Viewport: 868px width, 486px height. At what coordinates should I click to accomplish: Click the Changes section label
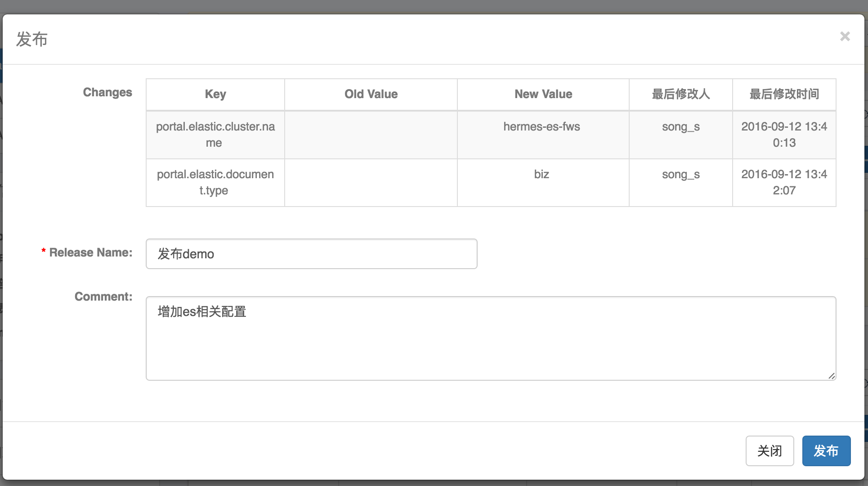tap(107, 92)
